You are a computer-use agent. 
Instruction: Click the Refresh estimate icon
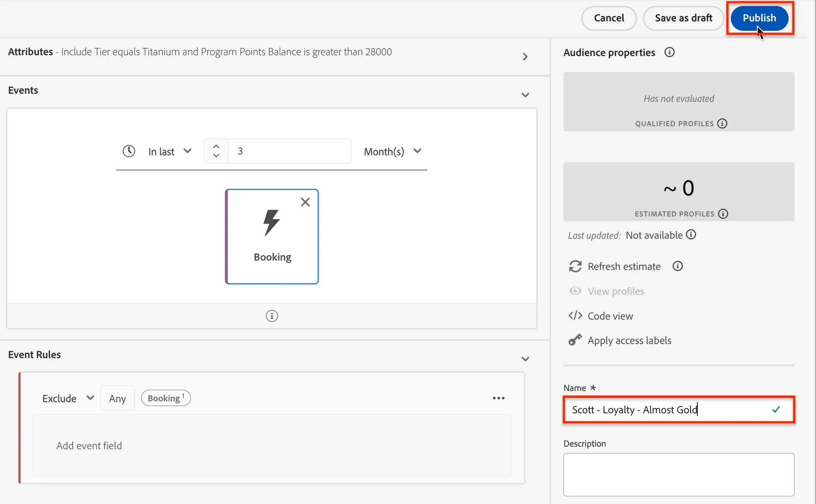pyautogui.click(x=575, y=266)
